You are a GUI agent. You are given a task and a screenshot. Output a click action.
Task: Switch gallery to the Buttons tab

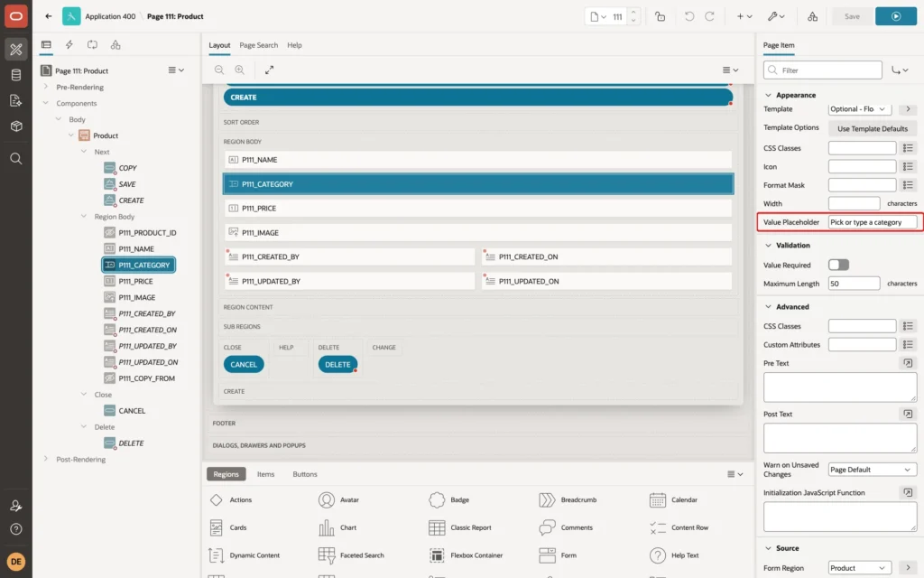point(305,474)
